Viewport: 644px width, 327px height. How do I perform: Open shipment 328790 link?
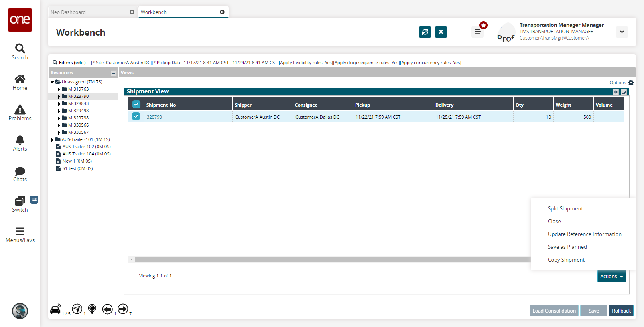pyautogui.click(x=154, y=117)
